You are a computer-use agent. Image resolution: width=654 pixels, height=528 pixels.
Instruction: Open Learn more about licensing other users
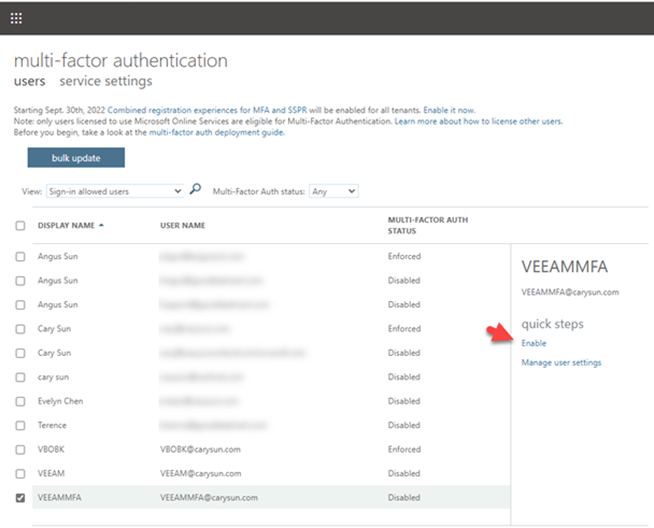[478, 120]
